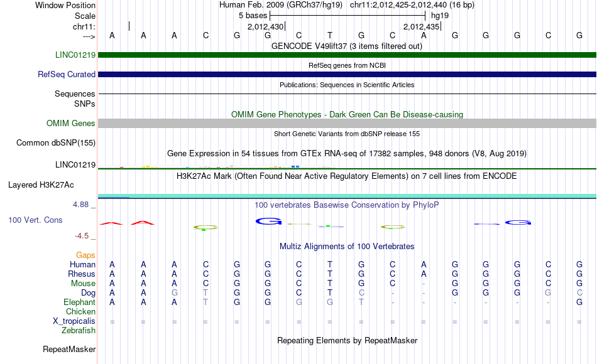Select the Zebrafish alignment row label

coord(79,330)
